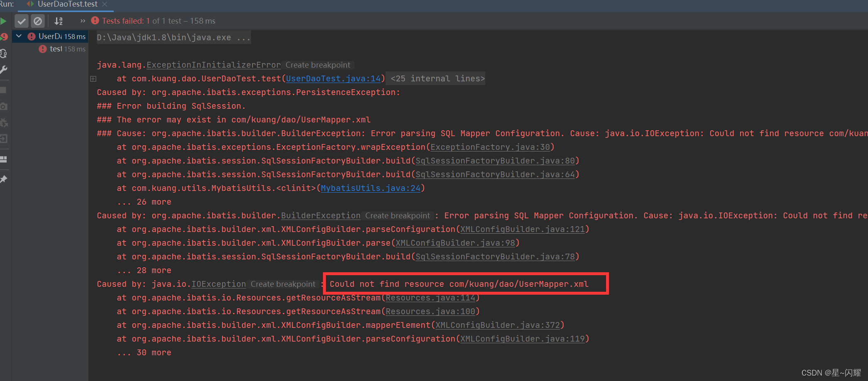Image resolution: width=868 pixels, height=381 pixels.
Task: Open the ExceptionInInitializerError class link
Action: pyautogui.click(x=213, y=65)
